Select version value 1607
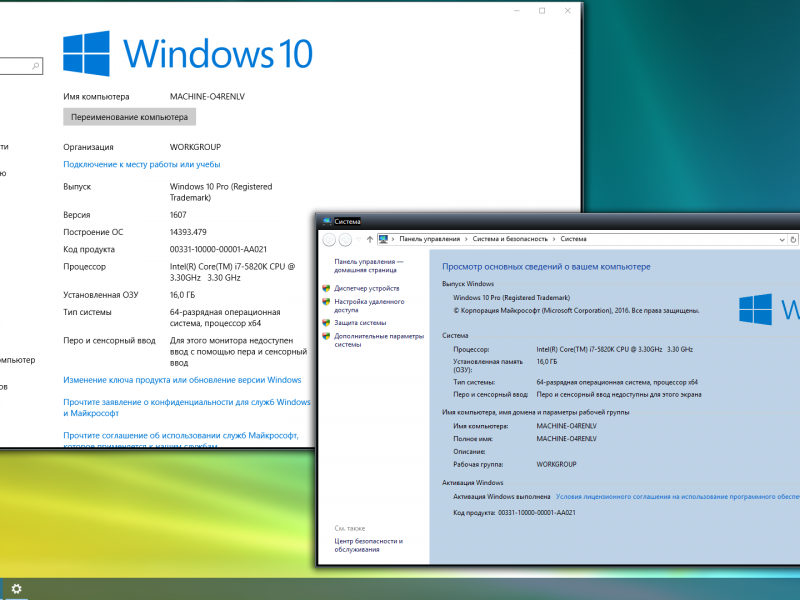The width and height of the screenshot is (800, 600). click(x=178, y=215)
